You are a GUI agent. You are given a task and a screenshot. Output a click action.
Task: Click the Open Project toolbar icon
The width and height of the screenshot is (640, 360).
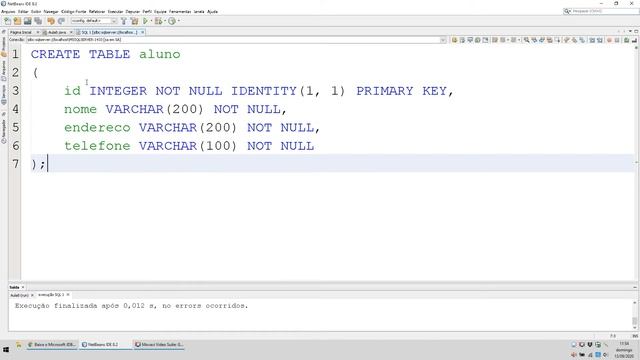click(27, 21)
